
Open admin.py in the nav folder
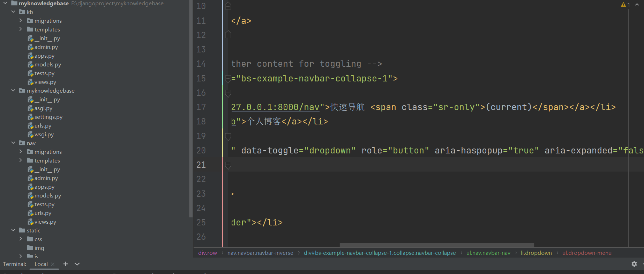(x=46, y=178)
